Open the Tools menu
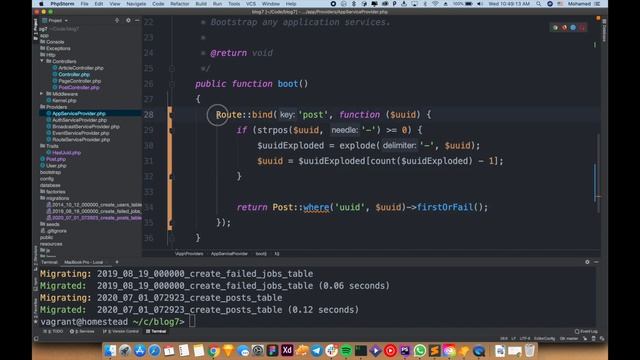The height and width of the screenshot is (360, 640). [234, 4]
